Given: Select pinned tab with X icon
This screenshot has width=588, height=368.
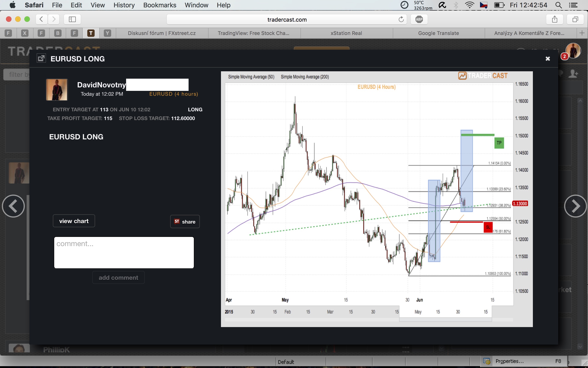Looking at the screenshot, I should coord(25,33).
